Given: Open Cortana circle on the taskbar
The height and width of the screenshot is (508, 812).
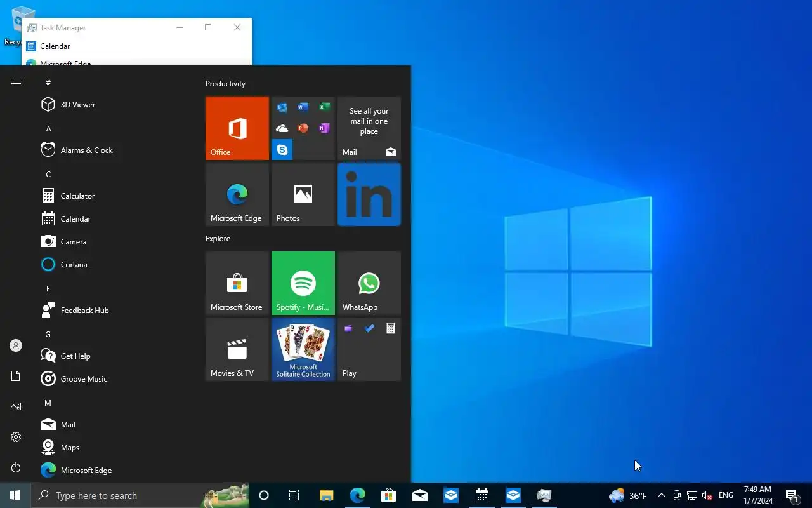Looking at the screenshot, I should tap(264, 495).
